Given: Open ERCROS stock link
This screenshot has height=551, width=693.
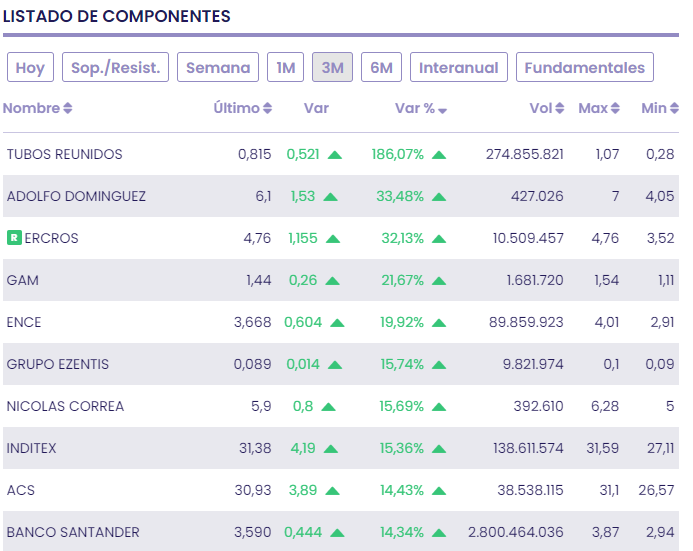Looking at the screenshot, I should 51,238.
